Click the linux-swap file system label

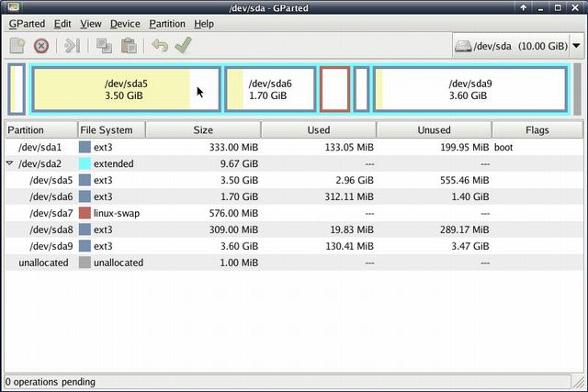click(x=117, y=213)
